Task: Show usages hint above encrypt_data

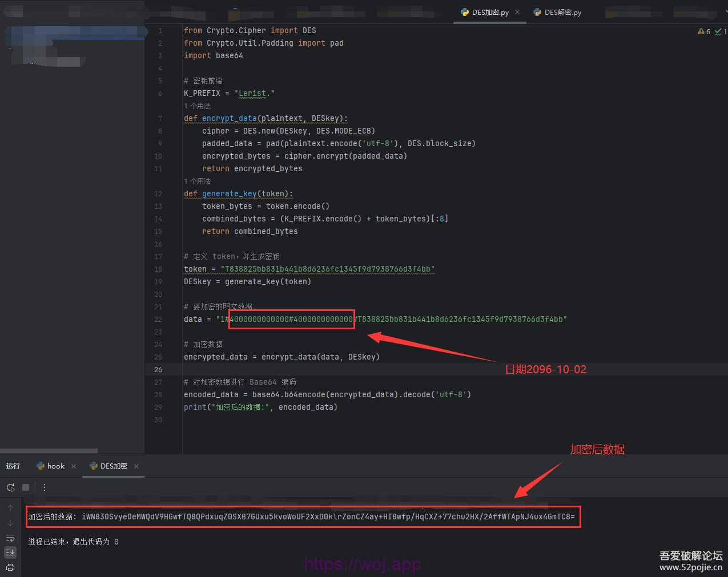Action: [198, 106]
